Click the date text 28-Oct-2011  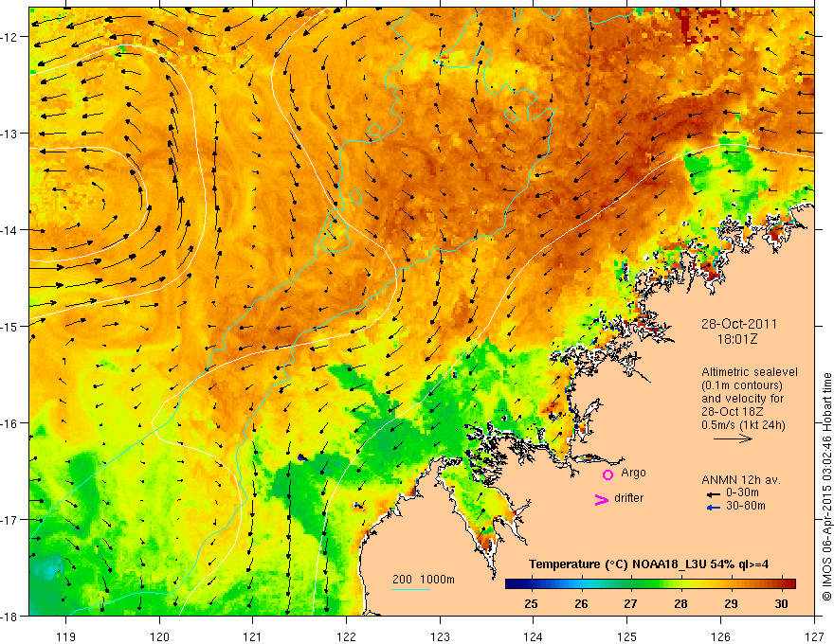coord(739,324)
